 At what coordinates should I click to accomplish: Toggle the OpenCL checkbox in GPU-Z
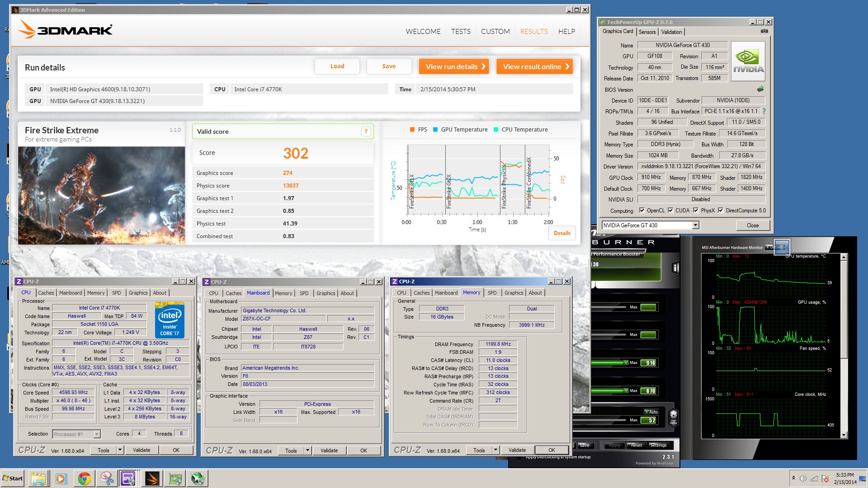click(642, 210)
